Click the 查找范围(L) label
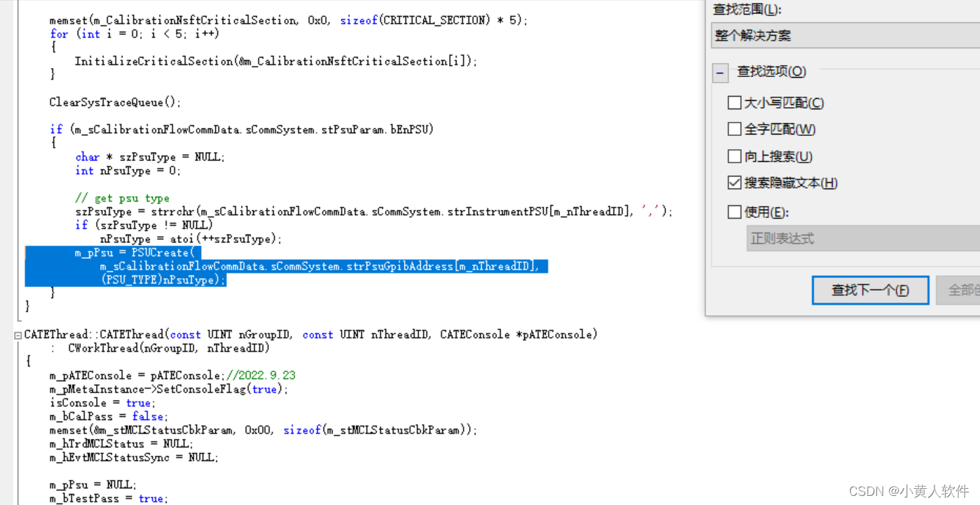The height and width of the screenshot is (505, 980). point(745,10)
